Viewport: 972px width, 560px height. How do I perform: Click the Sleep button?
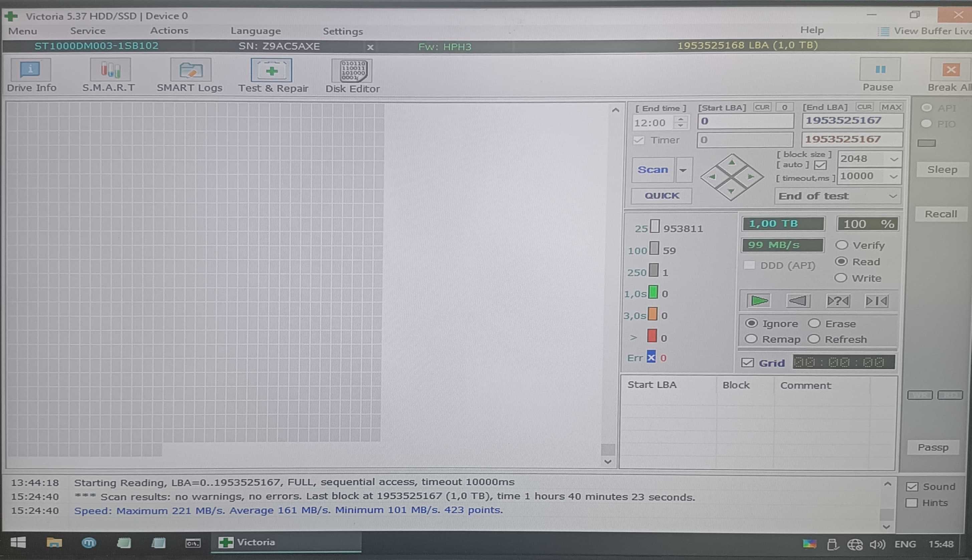tap(942, 170)
